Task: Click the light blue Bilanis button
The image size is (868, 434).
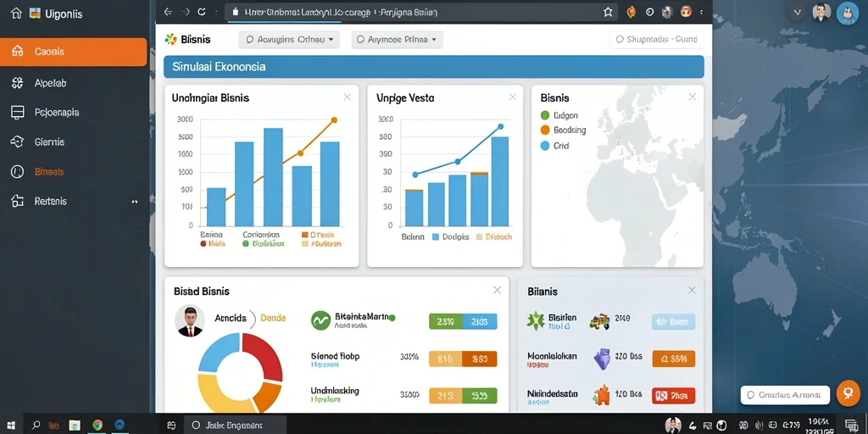Action: 673,321
